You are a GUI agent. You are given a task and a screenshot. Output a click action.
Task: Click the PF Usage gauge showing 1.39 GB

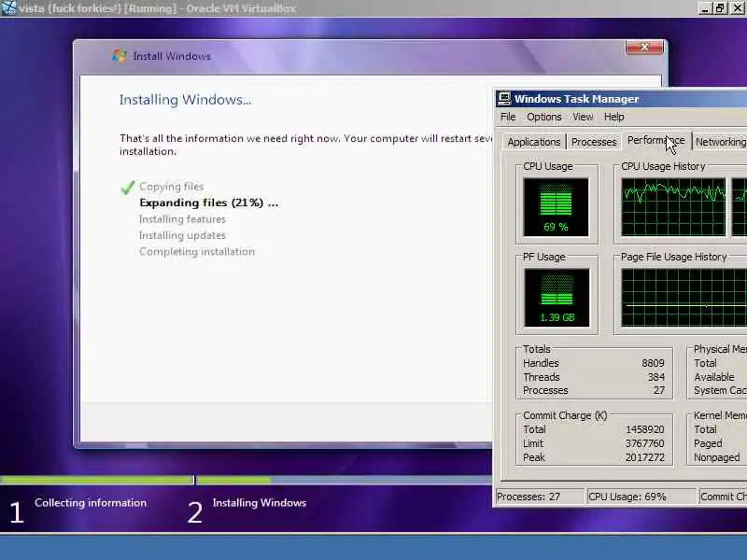[x=557, y=298]
